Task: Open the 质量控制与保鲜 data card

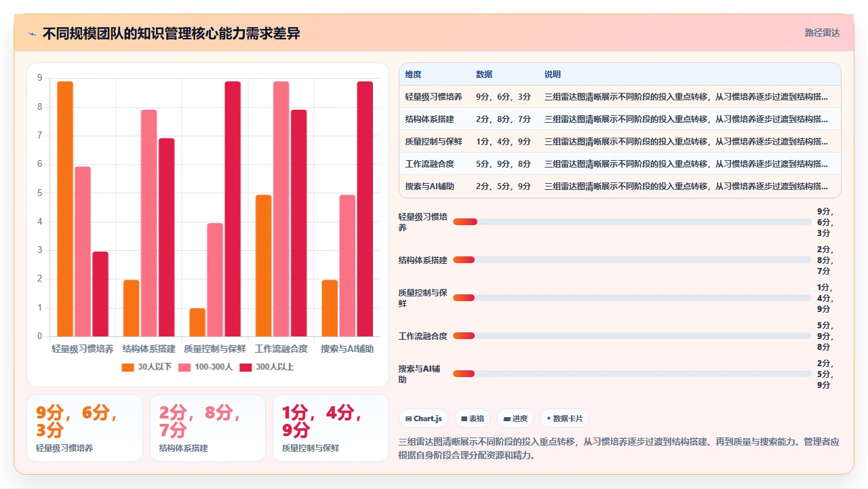Action: tap(331, 428)
